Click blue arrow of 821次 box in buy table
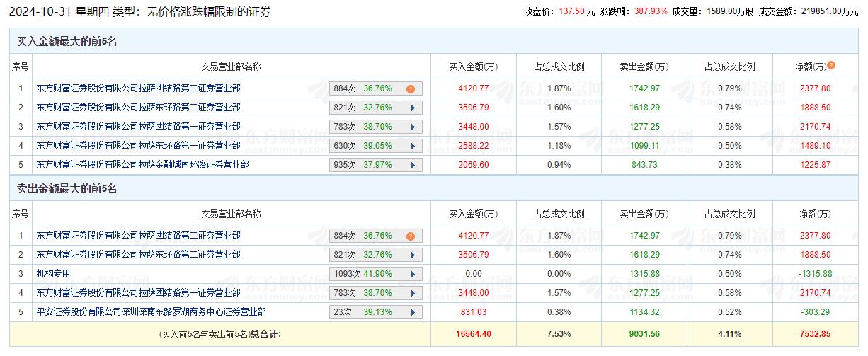868x356 pixels. coord(411,108)
